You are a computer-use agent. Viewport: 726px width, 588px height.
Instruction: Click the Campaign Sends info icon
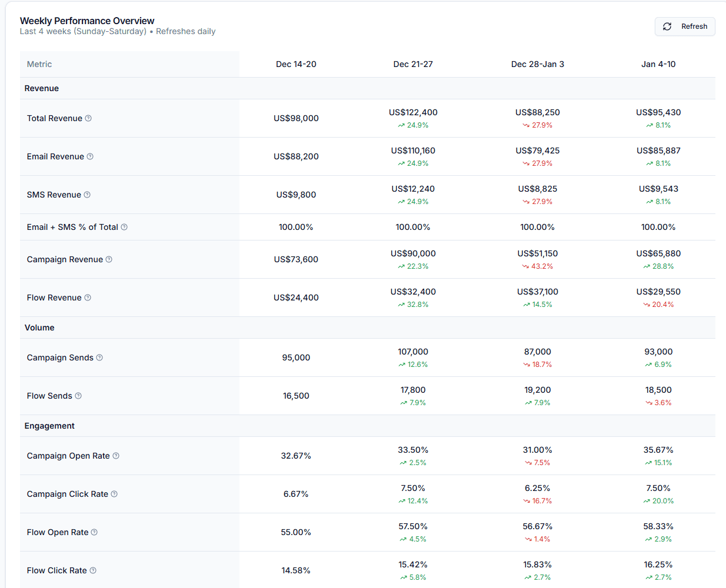pyautogui.click(x=99, y=358)
